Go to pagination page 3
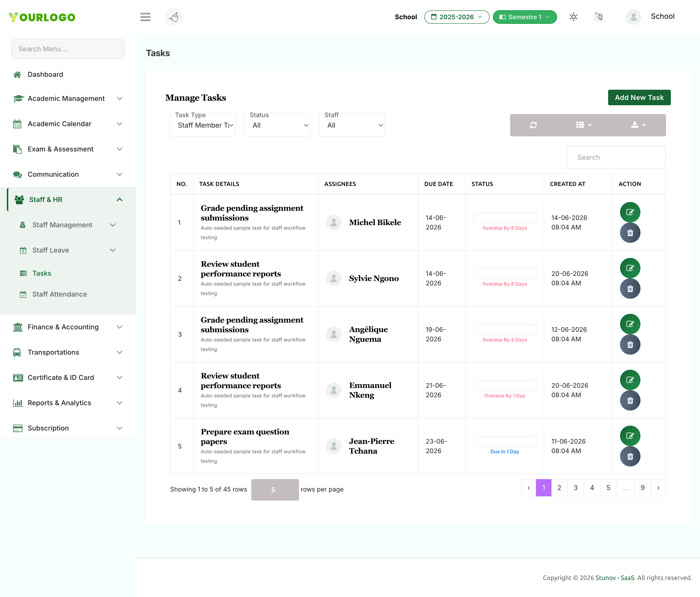The image size is (700, 597). (576, 488)
